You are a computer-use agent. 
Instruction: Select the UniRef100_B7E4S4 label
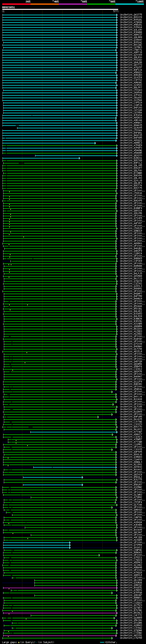tap(131, 115)
